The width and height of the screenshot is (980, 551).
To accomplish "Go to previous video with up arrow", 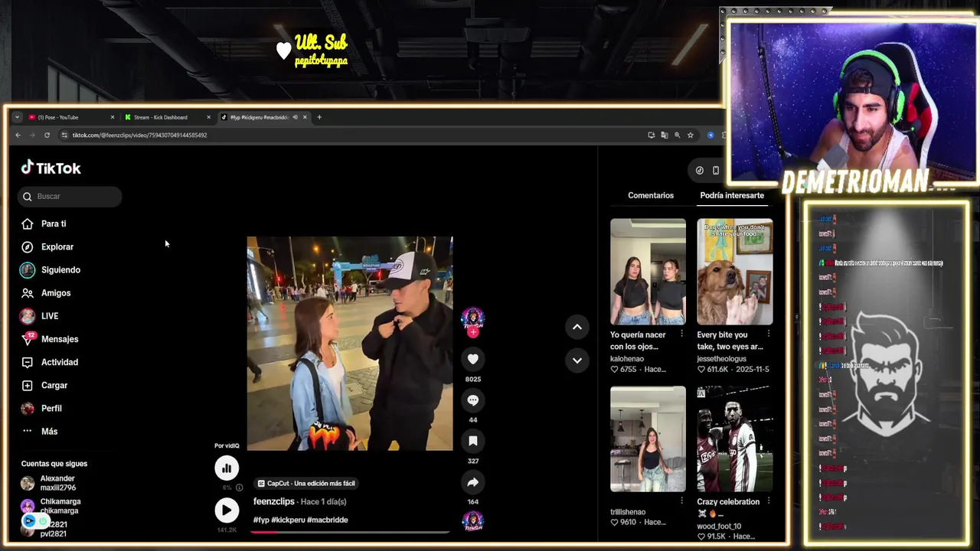I will (577, 327).
